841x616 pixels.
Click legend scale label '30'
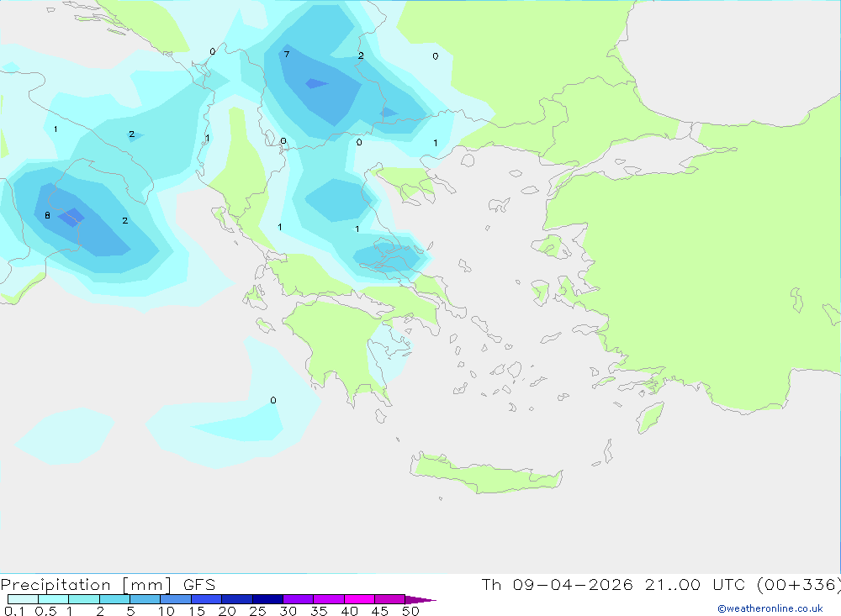[x=288, y=611]
